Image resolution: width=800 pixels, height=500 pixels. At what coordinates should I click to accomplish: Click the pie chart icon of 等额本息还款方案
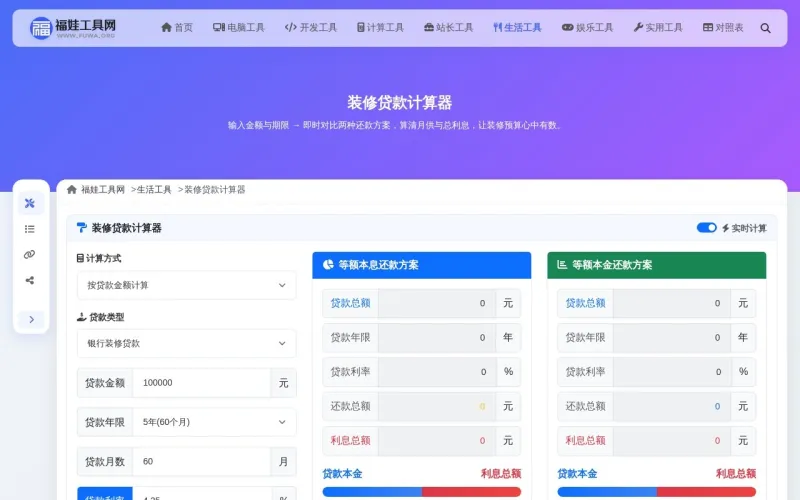point(328,265)
